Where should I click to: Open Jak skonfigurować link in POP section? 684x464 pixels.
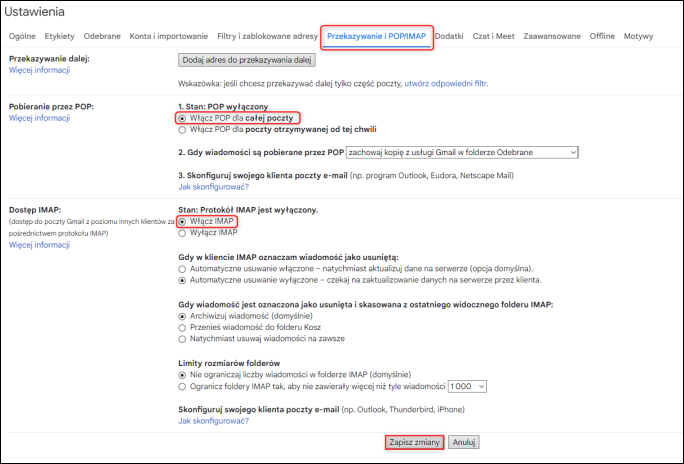tap(213, 187)
